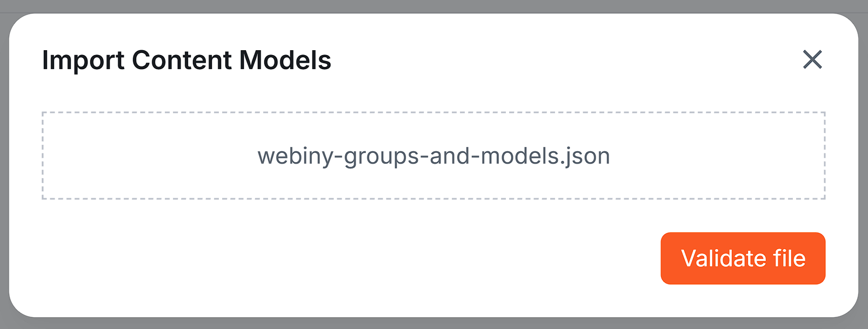Click the Import Content Models heading
This screenshot has width=868, height=329.
pyautogui.click(x=186, y=59)
